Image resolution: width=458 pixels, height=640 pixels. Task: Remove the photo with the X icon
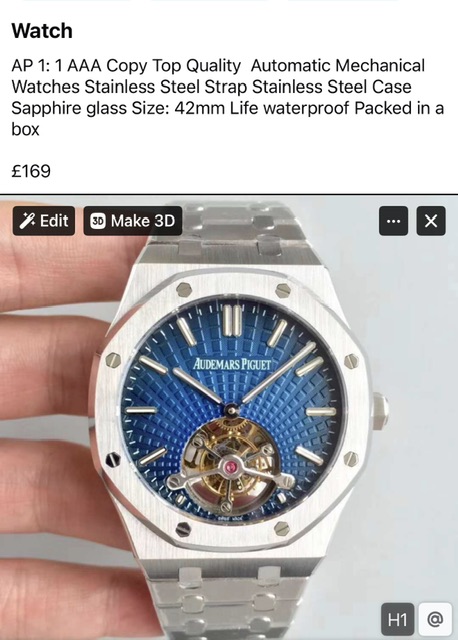431,221
